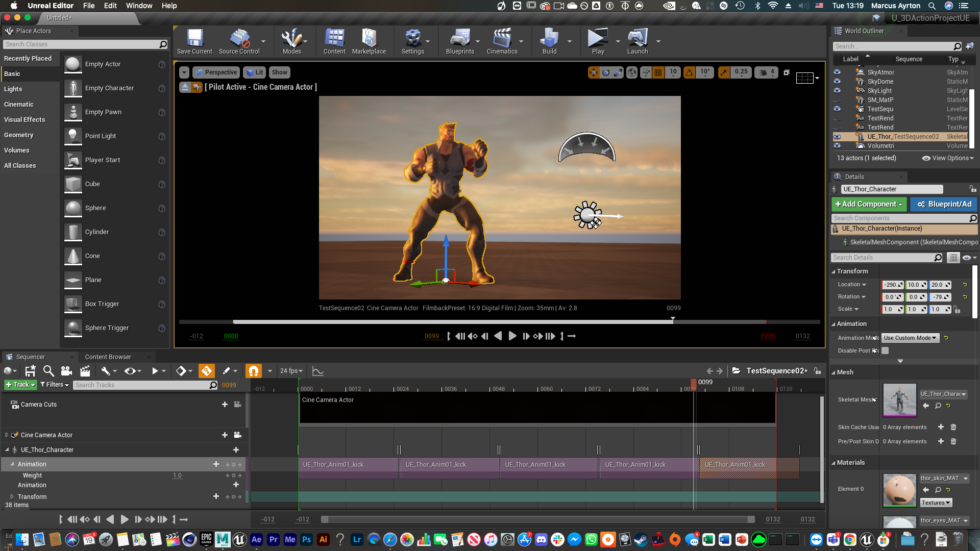Expand the Cine Camera Actor track
Viewport: 980px width, 551px height.
(7, 435)
